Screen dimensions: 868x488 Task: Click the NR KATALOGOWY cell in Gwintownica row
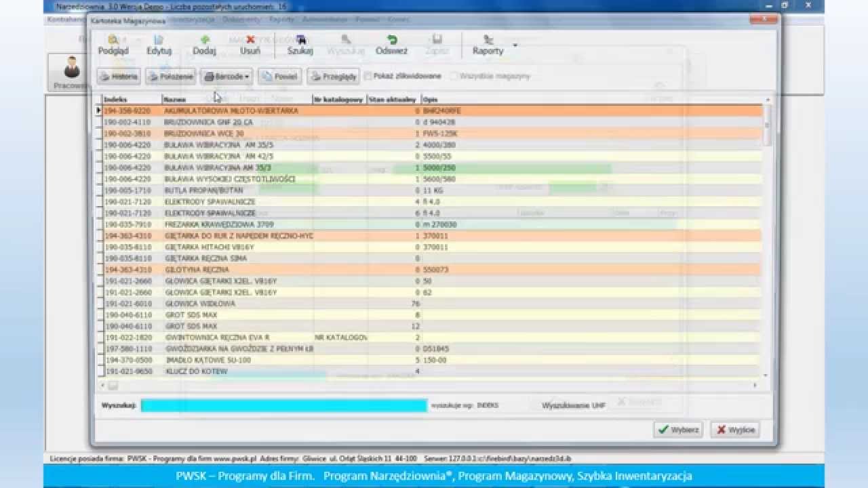point(340,338)
